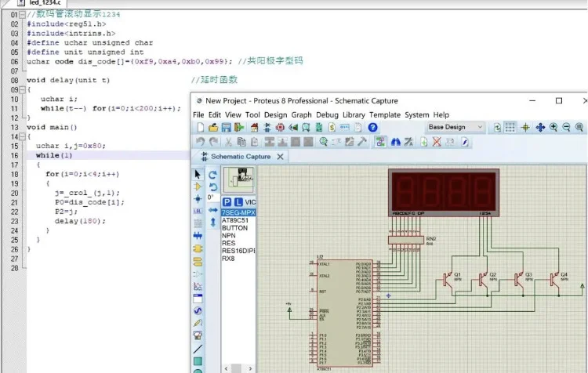
Task: Open the File menu in Proteus
Action: 198,114
